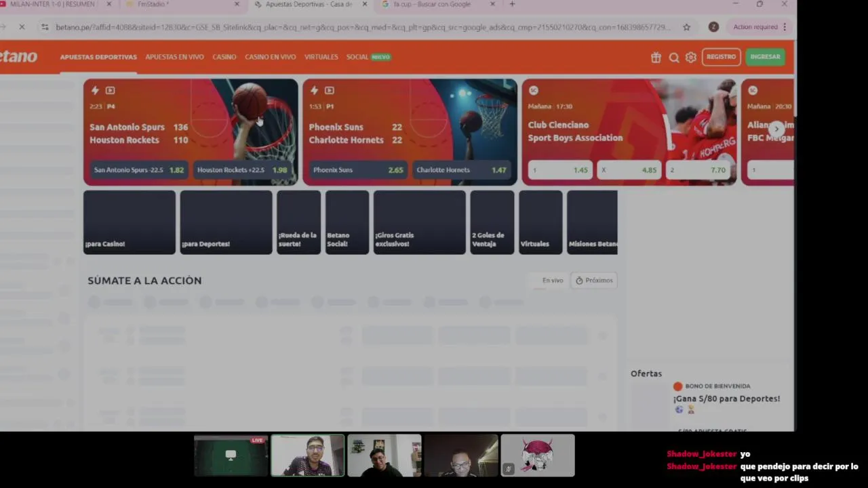Open the Betano Social! promo tile

click(347, 222)
